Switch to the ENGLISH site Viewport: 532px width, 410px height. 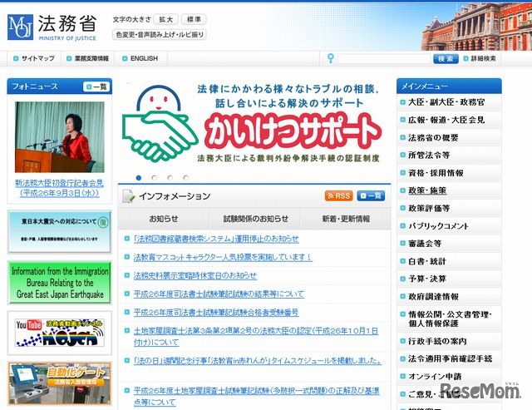140,58
